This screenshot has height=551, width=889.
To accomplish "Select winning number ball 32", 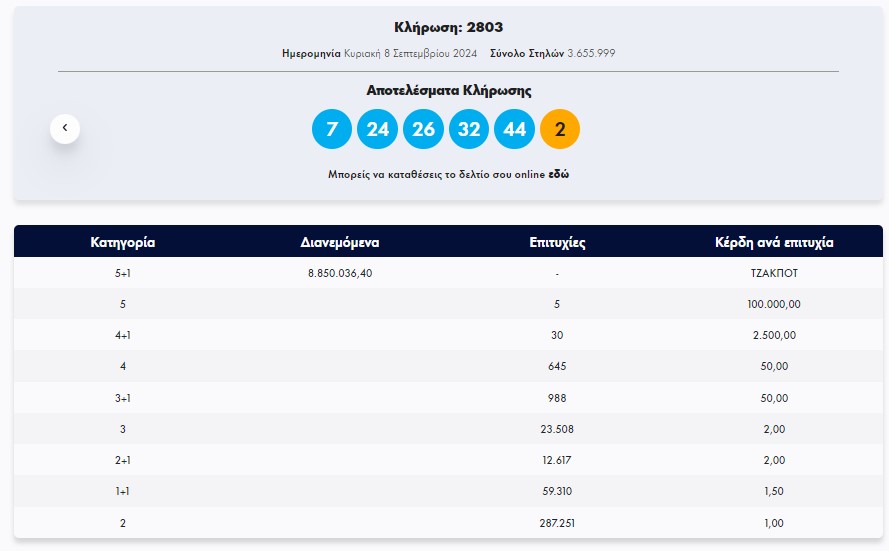I will (x=469, y=129).
